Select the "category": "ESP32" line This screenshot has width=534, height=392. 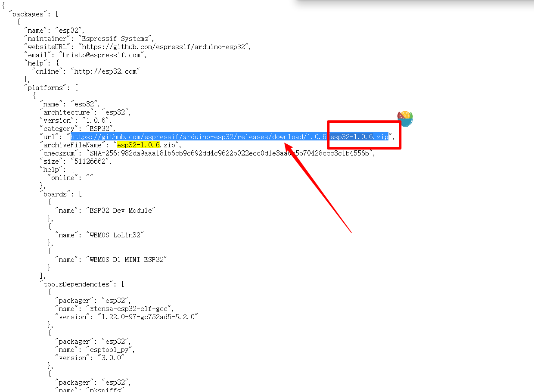pyautogui.click(x=78, y=129)
